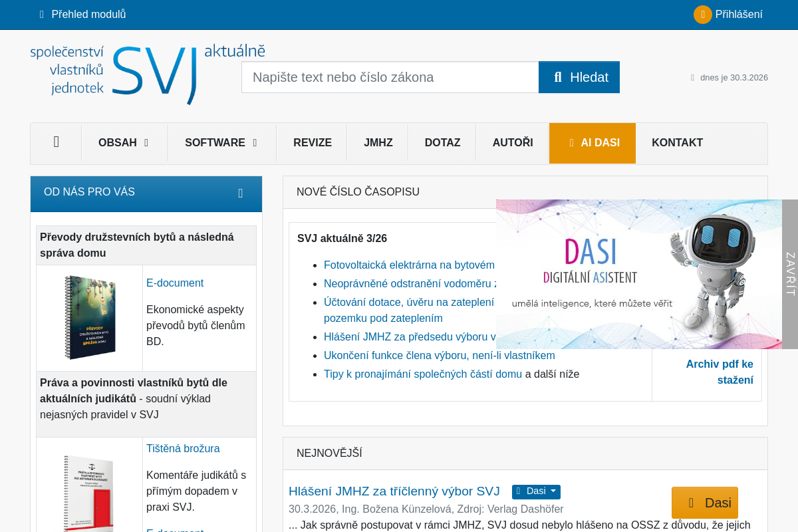798x532 pixels.
Task: Open the REVIZE menu item
Action: [x=313, y=142]
